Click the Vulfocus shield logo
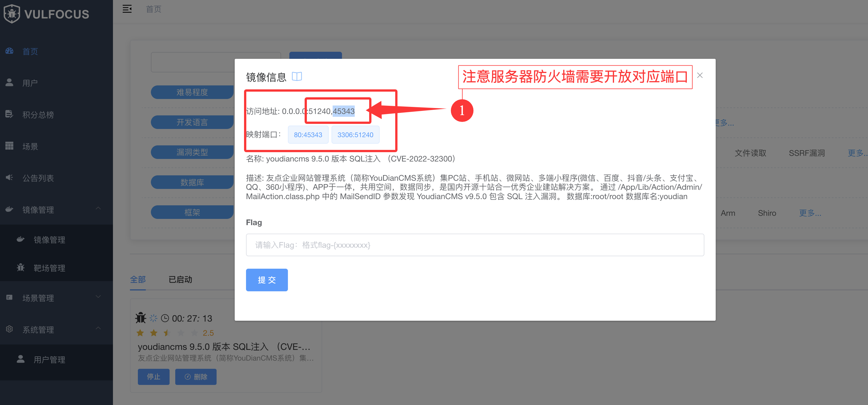The width and height of the screenshot is (868, 405). point(12,14)
